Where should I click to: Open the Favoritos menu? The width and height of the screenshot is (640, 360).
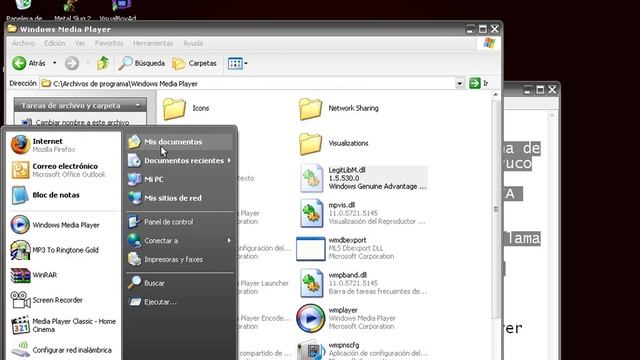pyautogui.click(x=109, y=43)
